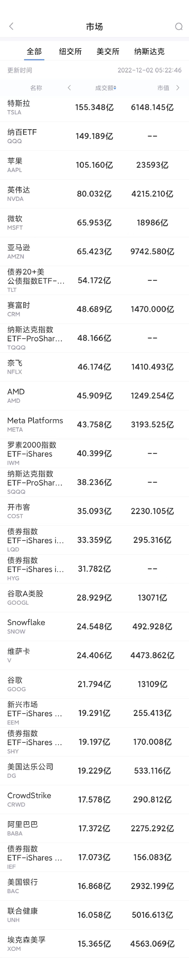Open the 苹果 AAPL stock row
Viewport: 189px width, 980px height.
click(x=94, y=165)
